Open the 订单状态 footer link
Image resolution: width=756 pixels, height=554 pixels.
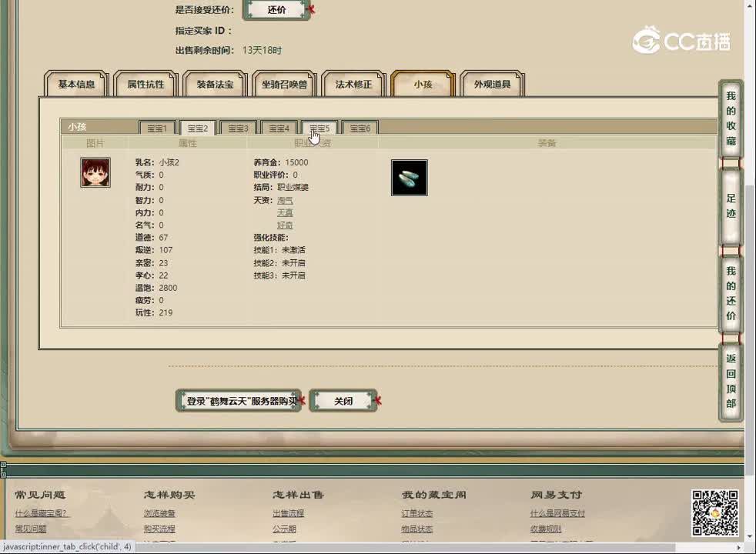coord(417,513)
